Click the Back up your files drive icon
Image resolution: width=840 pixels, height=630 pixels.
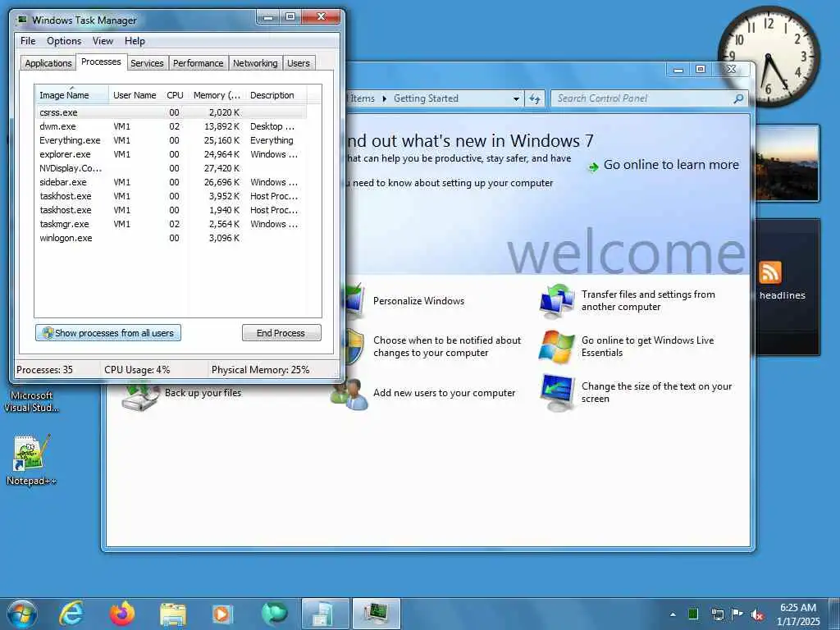(x=140, y=395)
